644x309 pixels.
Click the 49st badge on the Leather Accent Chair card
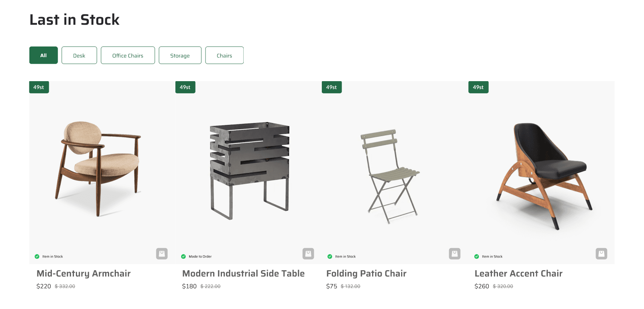[478, 87]
